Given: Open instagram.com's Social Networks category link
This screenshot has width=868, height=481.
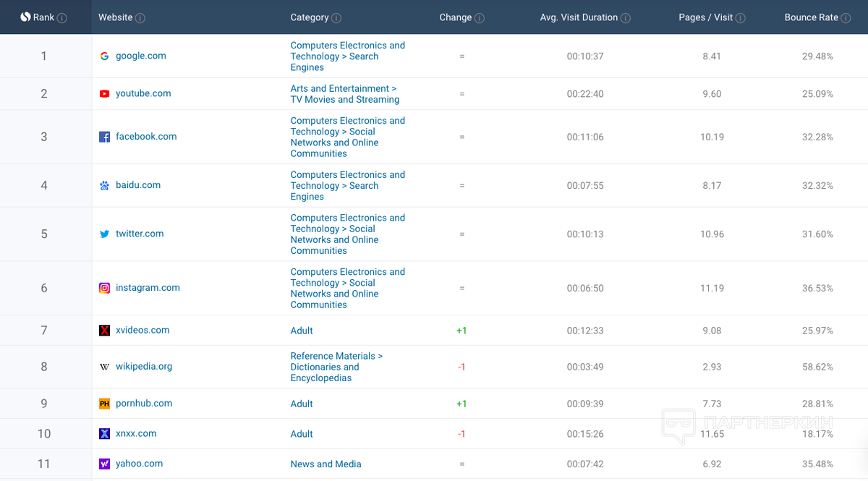Looking at the screenshot, I should coord(348,289).
